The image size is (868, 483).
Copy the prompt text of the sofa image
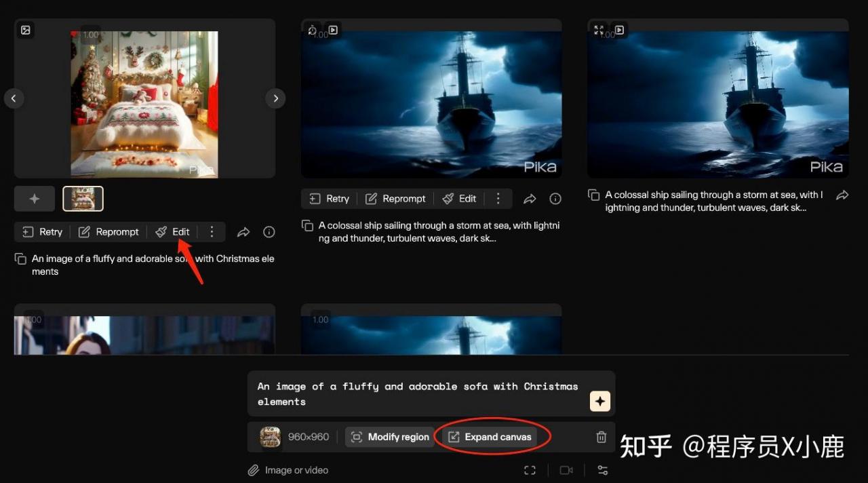coord(20,259)
